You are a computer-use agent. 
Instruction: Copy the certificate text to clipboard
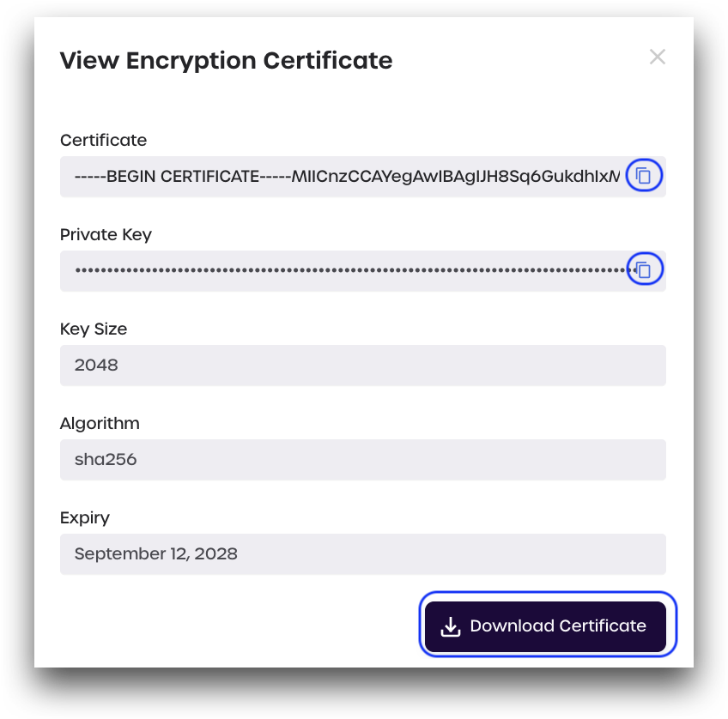click(644, 177)
